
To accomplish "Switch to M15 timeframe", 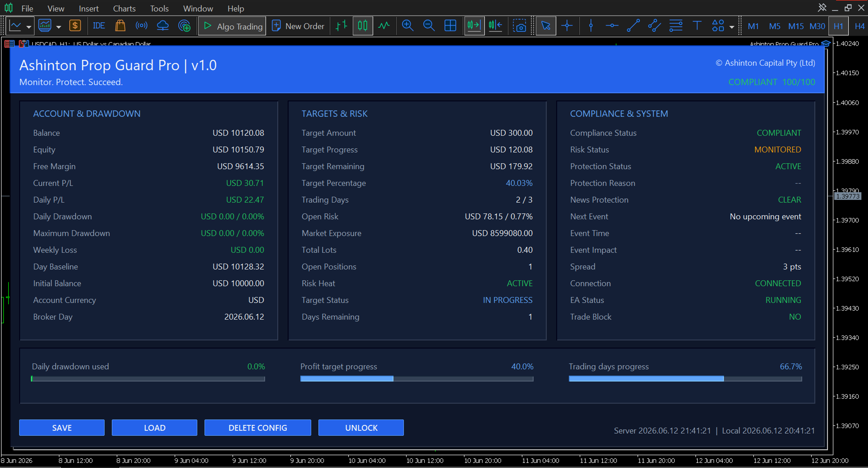I will click(x=796, y=26).
